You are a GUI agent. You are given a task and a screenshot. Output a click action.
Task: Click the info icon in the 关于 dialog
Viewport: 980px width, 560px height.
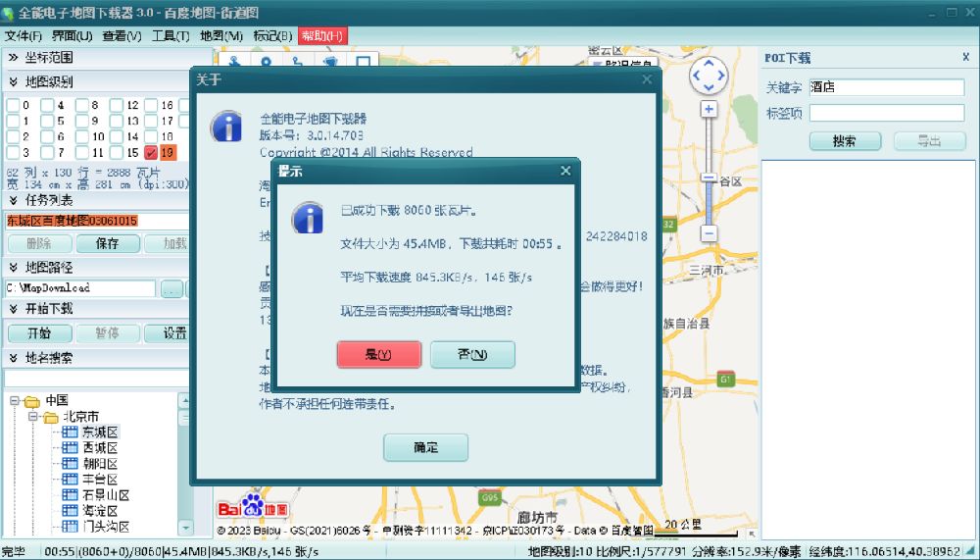226,127
